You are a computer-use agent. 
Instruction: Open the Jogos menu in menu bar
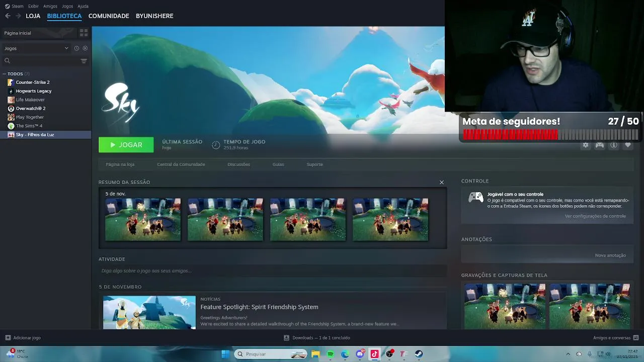pyautogui.click(x=67, y=6)
